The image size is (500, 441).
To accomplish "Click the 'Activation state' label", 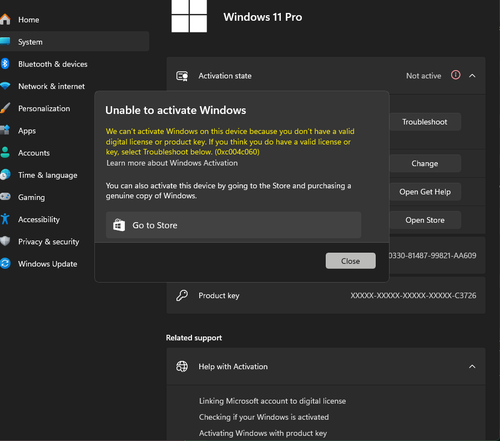I will [225, 76].
